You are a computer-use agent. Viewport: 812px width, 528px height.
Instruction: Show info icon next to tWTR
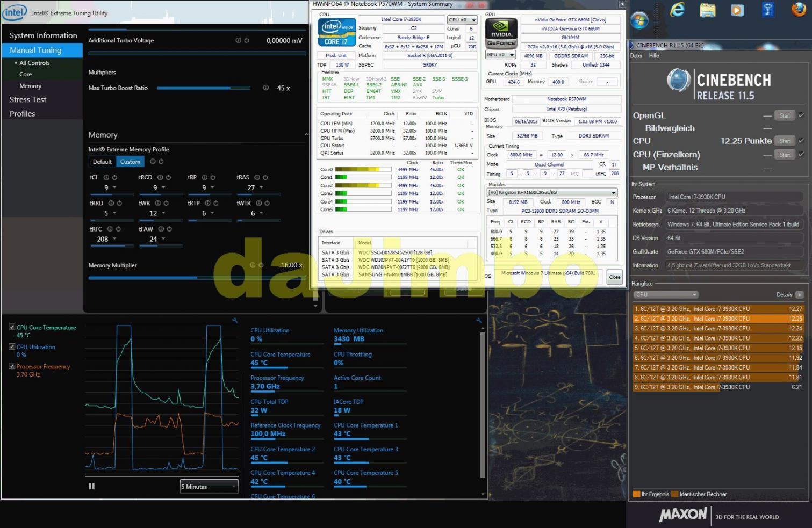click(x=258, y=203)
